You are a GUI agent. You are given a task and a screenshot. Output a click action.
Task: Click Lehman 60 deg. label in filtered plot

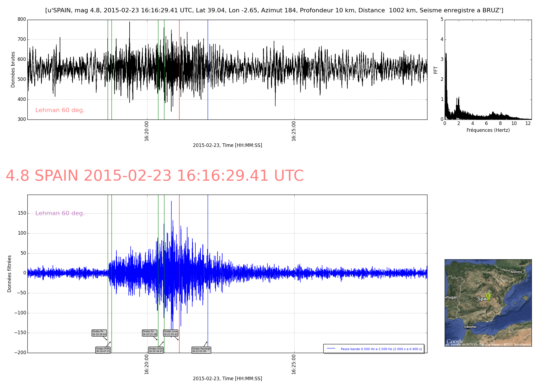coord(60,213)
